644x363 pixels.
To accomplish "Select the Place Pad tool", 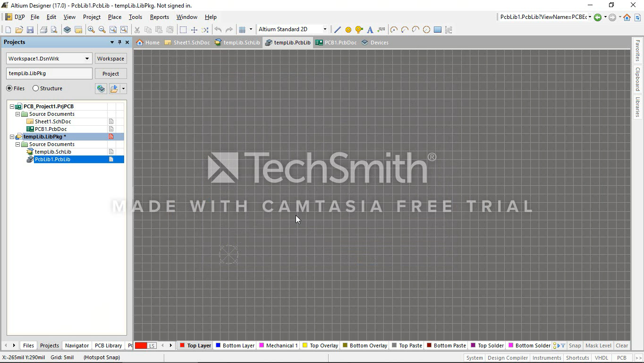I will pyautogui.click(x=348, y=30).
